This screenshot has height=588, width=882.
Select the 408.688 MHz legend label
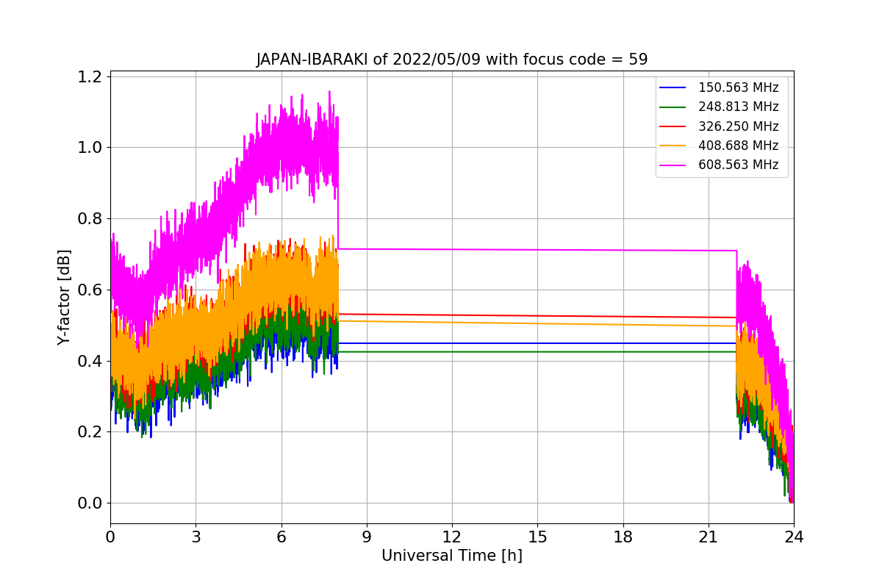tap(738, 146)
